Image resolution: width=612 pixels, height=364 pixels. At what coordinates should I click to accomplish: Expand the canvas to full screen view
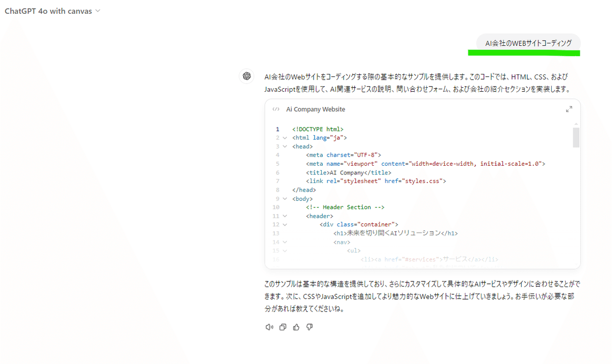569,109
